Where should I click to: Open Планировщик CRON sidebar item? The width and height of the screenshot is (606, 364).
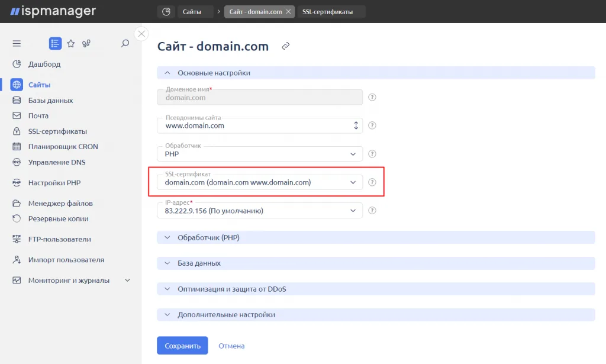tap(63, 147)
